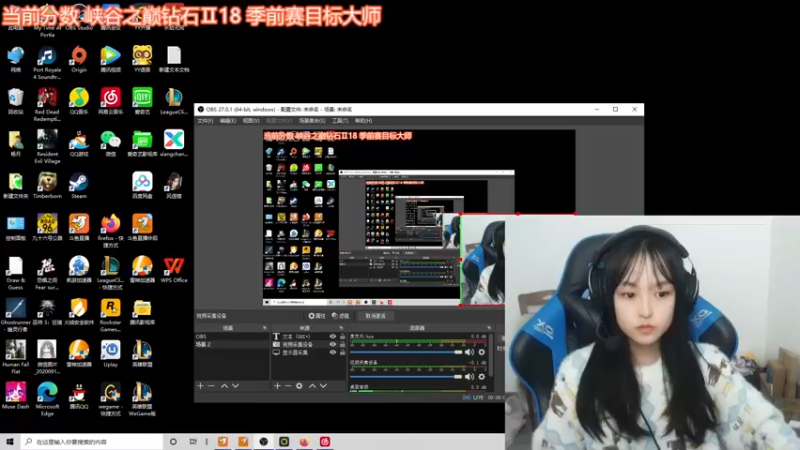Viewport: 800px width, 450px height.
Task: Open the WPS Office desktop icon
Action: coord(173,269)
